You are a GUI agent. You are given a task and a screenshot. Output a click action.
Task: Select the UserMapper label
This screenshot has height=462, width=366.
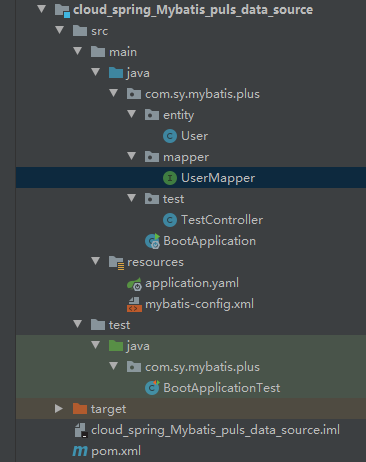(218, 178)
